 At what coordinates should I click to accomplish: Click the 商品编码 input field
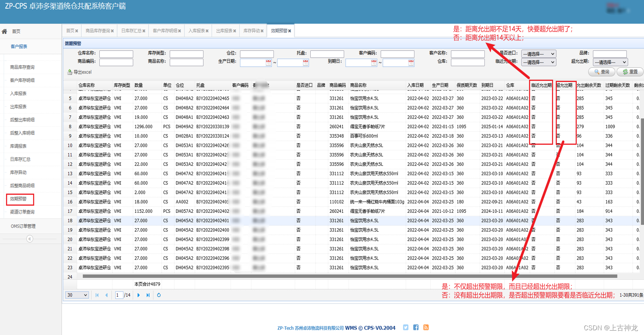[116, 62]
